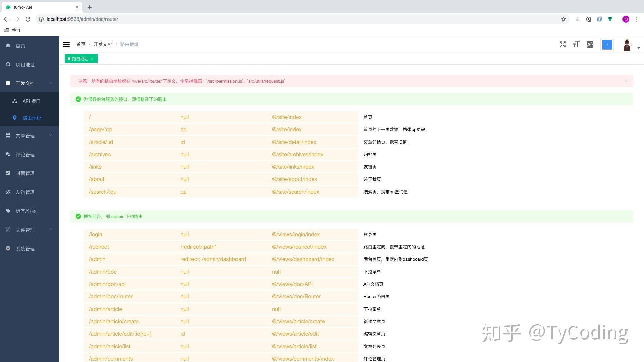Viewport: 644px width, 362px height.
Task: Open the GitHub 项目地址 sidebar item
Action: tap(25, 64)
